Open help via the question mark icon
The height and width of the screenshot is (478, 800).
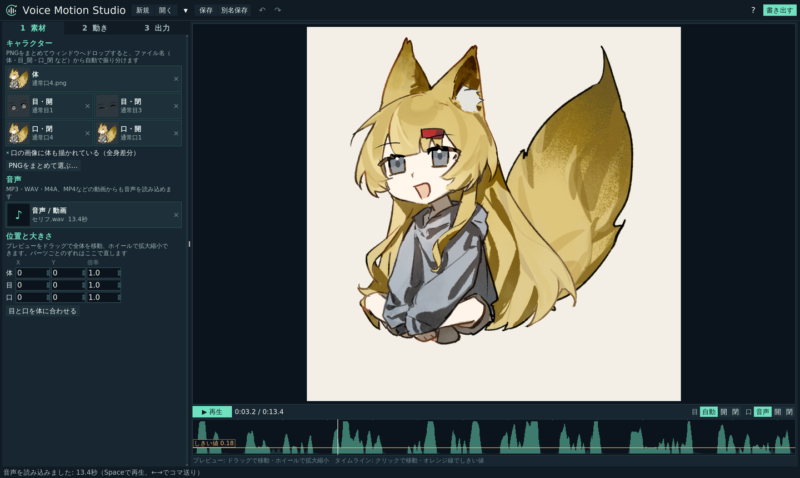coord(753,10)
